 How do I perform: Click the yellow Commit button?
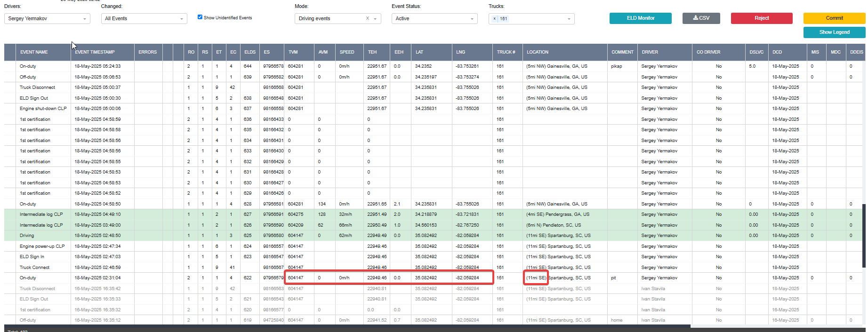[834, 18]
